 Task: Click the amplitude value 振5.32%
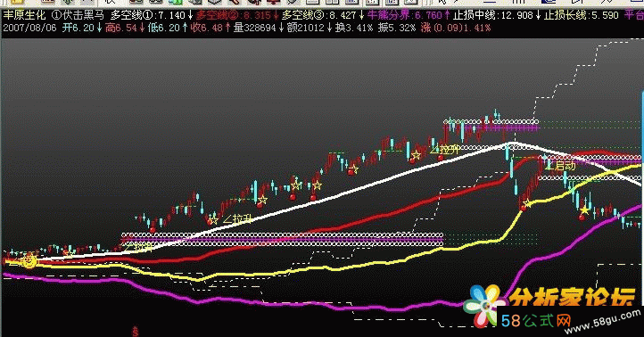click(x=397, y=28)
